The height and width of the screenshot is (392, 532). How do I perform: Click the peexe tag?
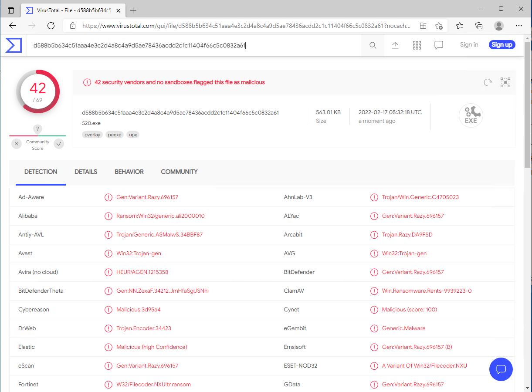tap(115, 135)
